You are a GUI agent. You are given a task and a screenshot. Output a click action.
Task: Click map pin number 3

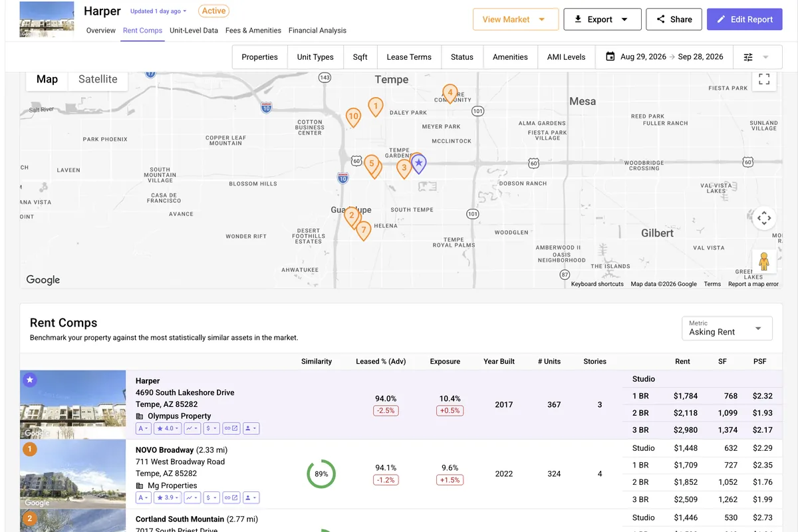(404, 168)
